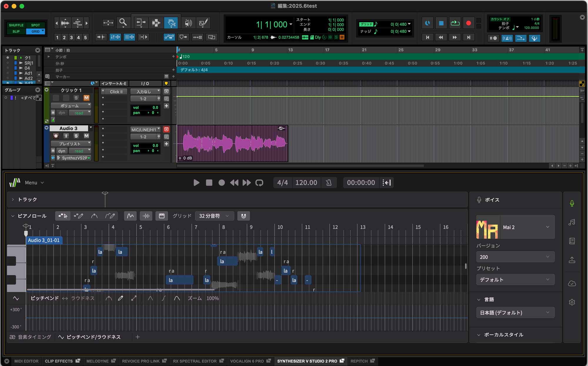Select pencil tool in pitch bend panel

(121, 298)
